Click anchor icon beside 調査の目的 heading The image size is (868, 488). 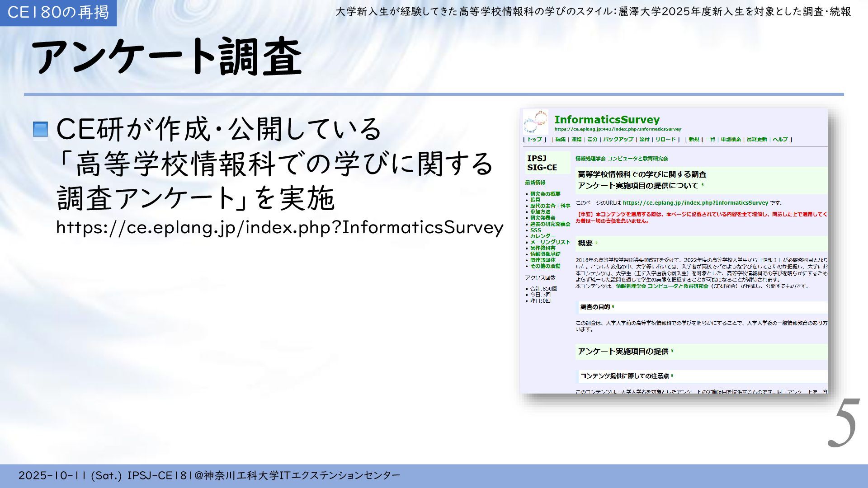[613, 307]
